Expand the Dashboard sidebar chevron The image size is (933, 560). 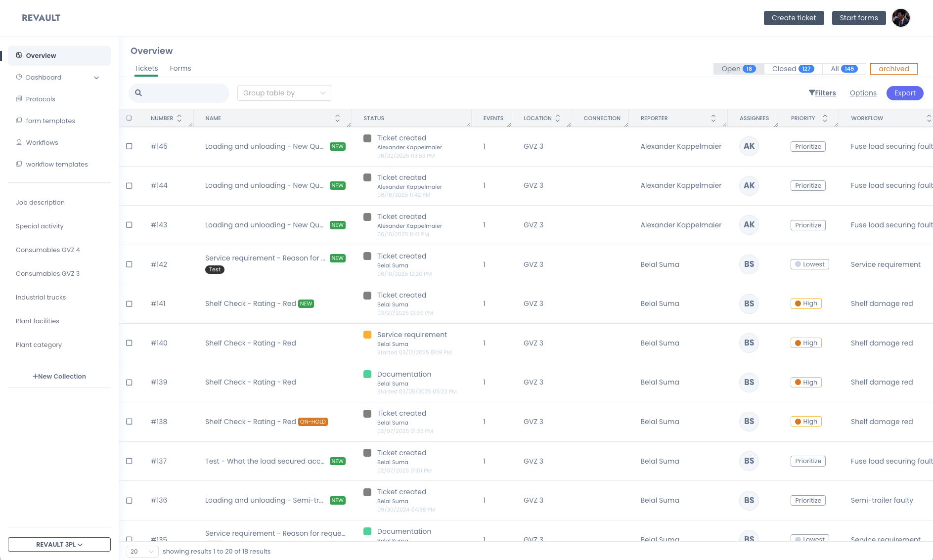[x=96, y=78]
